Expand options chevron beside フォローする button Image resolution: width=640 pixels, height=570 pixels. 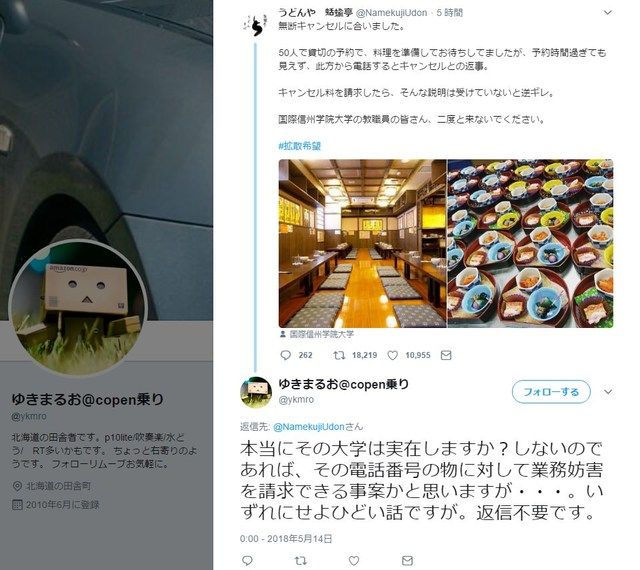608,392
